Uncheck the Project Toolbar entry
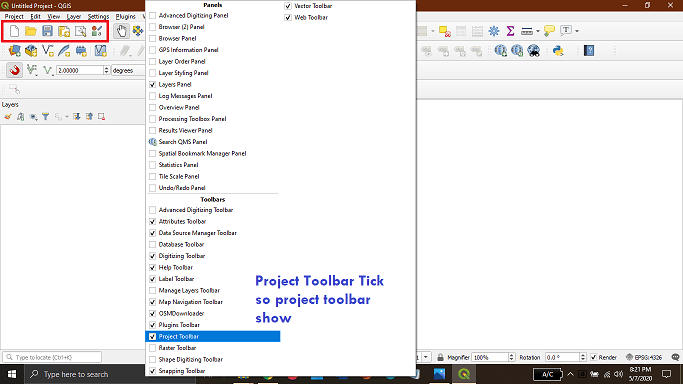Viewport: 683px width, 384px height. coord(152,337)
